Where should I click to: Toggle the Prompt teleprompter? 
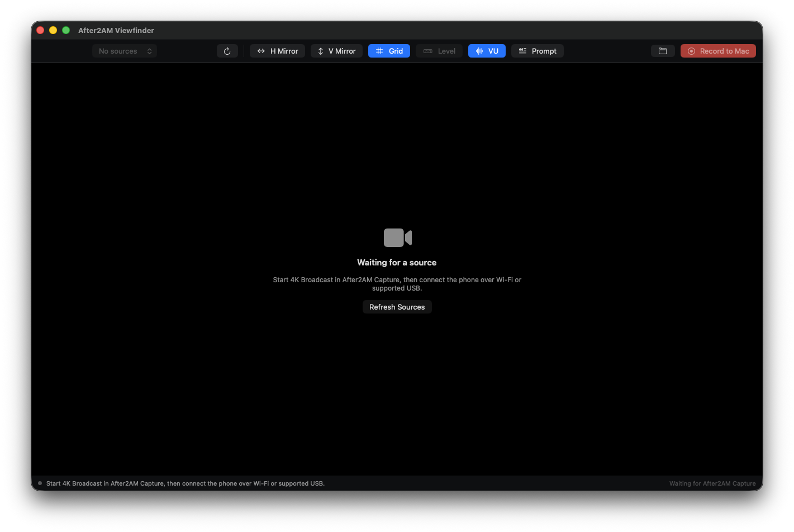pos(538,51)
